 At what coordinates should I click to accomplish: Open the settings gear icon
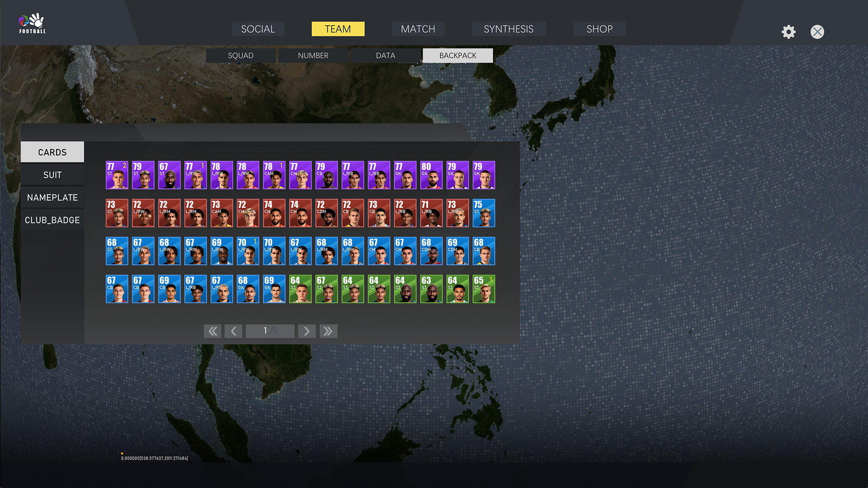click(x=788, y=32)
